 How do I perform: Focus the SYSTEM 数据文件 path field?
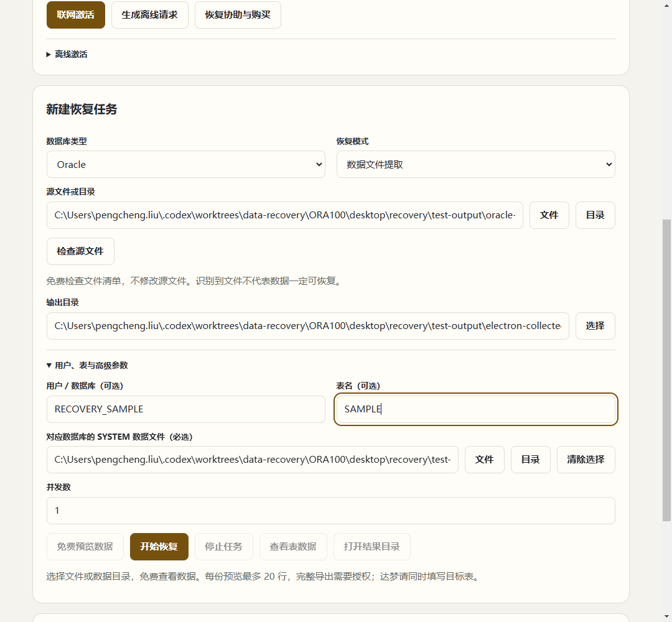(x=253, y=460)
